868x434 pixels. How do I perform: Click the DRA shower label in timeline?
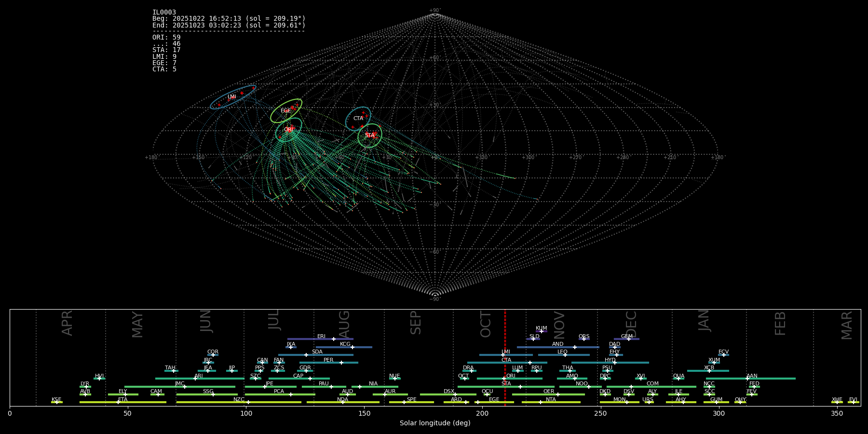[468, 368]
